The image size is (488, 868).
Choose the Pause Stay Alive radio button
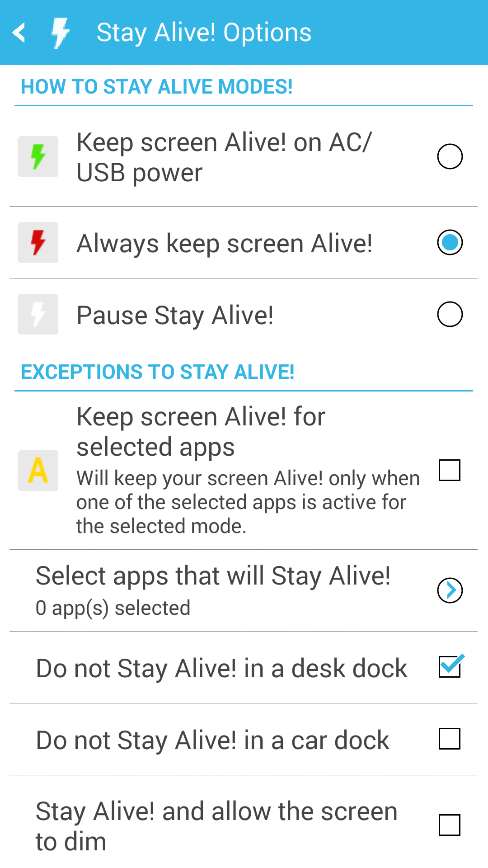450,314
